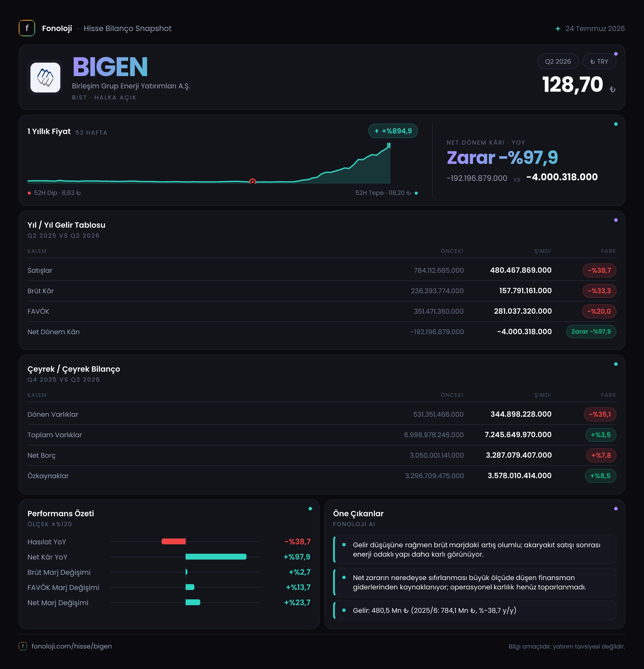Click the BIGEN company logo thumbnail

[45, 78]
